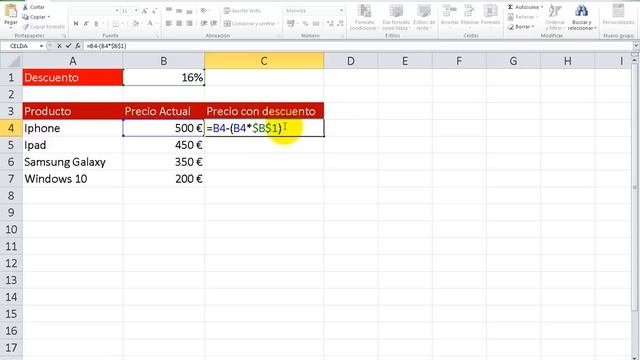This screenshot has width=640, height=360.
Task: Click the cell borders icon
Action: click(x=116, y=24)
